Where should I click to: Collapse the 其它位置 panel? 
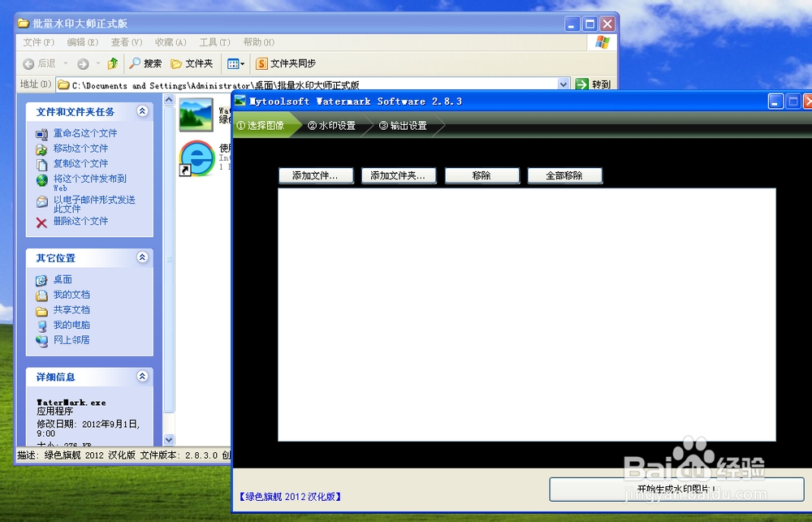pyautogui.click(x=142, y=257)
